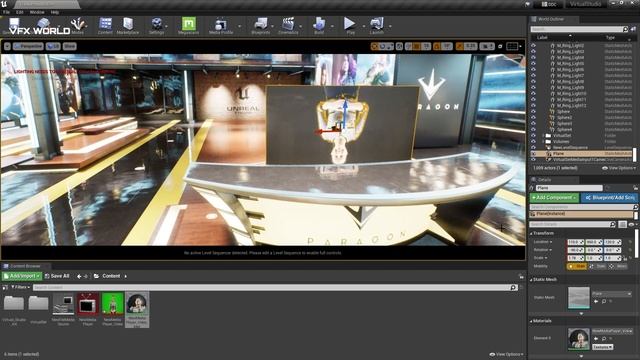The width and height of the screenshot is (640, 360).
Task: Open the Settings dropdown arrow
Action: point(166,26)
